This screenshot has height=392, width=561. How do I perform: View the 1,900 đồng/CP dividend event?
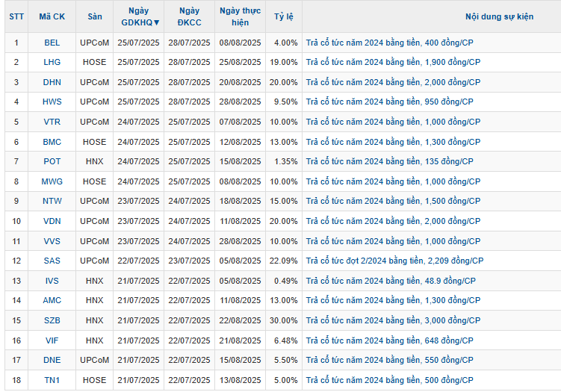[x=393, y=63]
